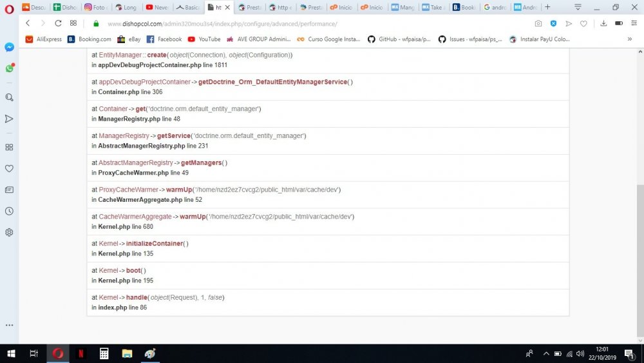644x363 pixels.
Task: Click the address bar URL field
Action: 312,24
